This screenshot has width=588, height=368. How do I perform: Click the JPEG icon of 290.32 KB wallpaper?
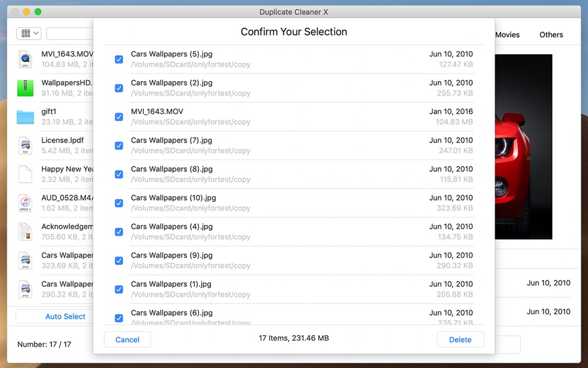[x=25, y=289]
